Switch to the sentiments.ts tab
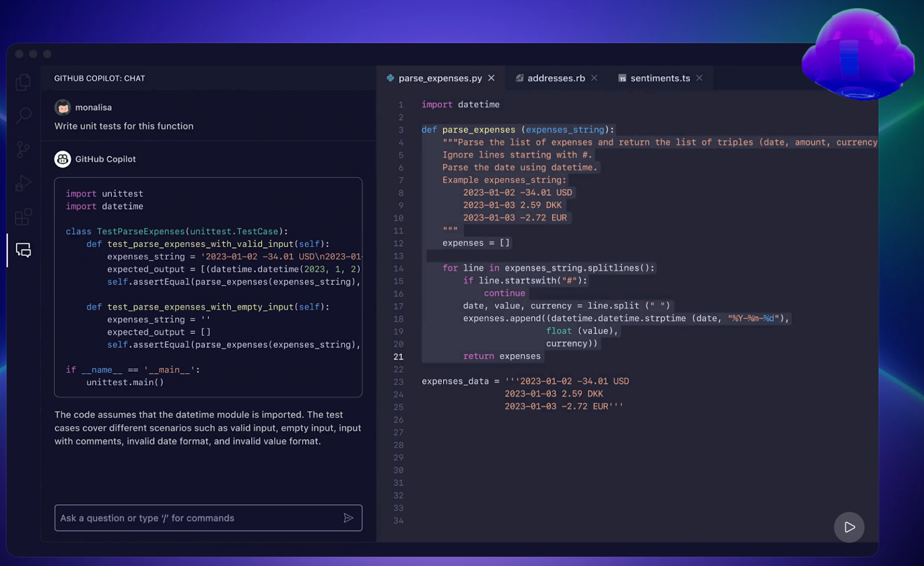The height and width of the screenshot is (566, 924). [660, 78]
